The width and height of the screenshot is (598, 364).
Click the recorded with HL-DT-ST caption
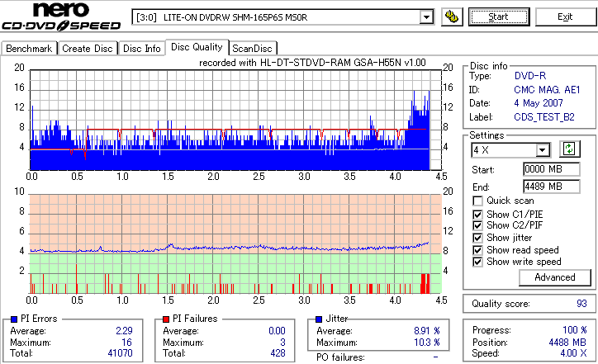[x=312, y=63]
